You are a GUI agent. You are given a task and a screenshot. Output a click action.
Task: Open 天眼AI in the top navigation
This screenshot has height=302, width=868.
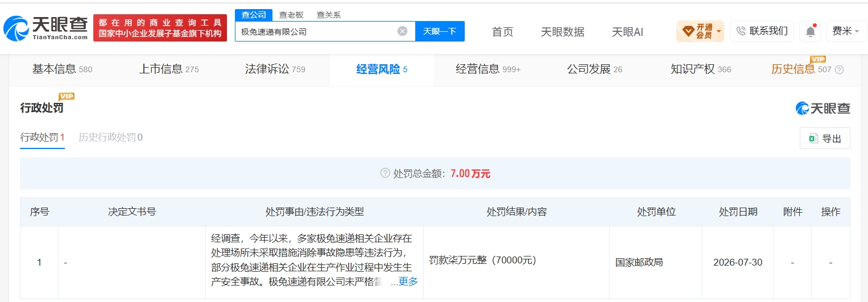coord(627,32)
